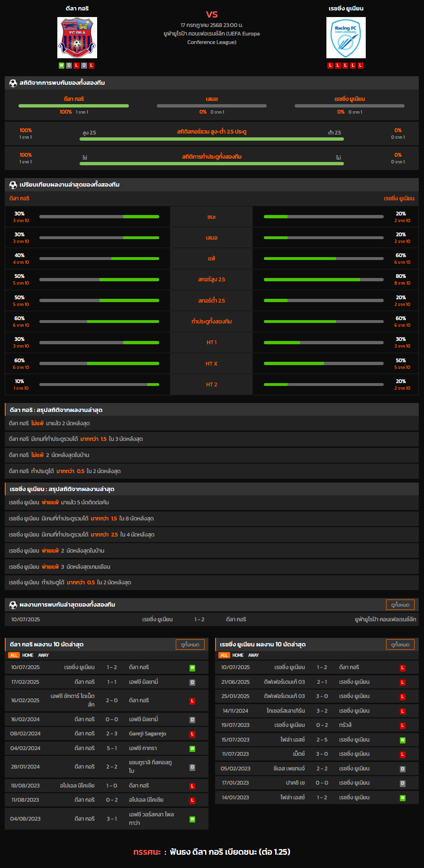Click the L result badge for 19/07/2023 match
The image size is (424, 868).
click(403, 725)
